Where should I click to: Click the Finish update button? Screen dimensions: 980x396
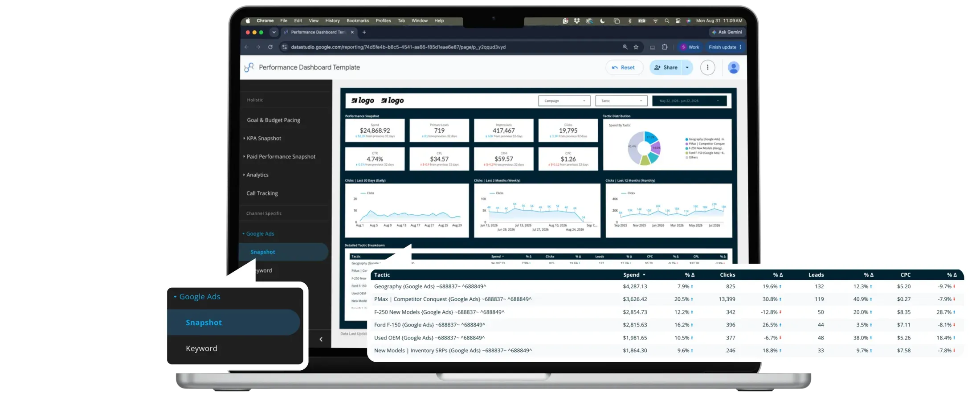pyautogui.click(x=722, y=47)
